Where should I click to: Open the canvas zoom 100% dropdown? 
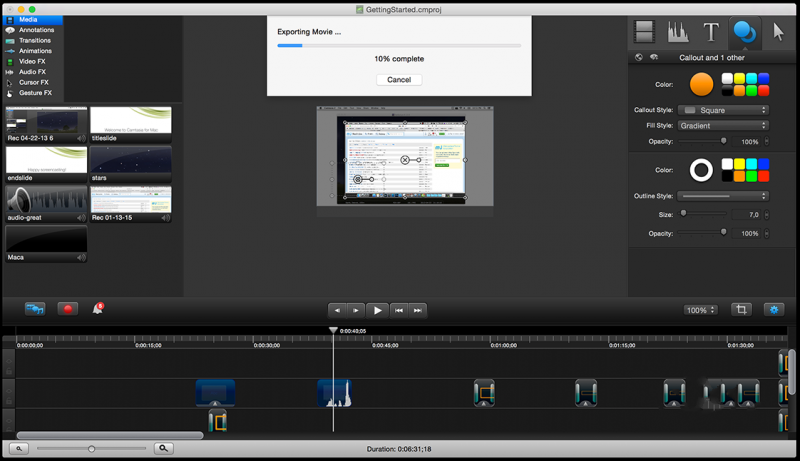coord(700,310)
